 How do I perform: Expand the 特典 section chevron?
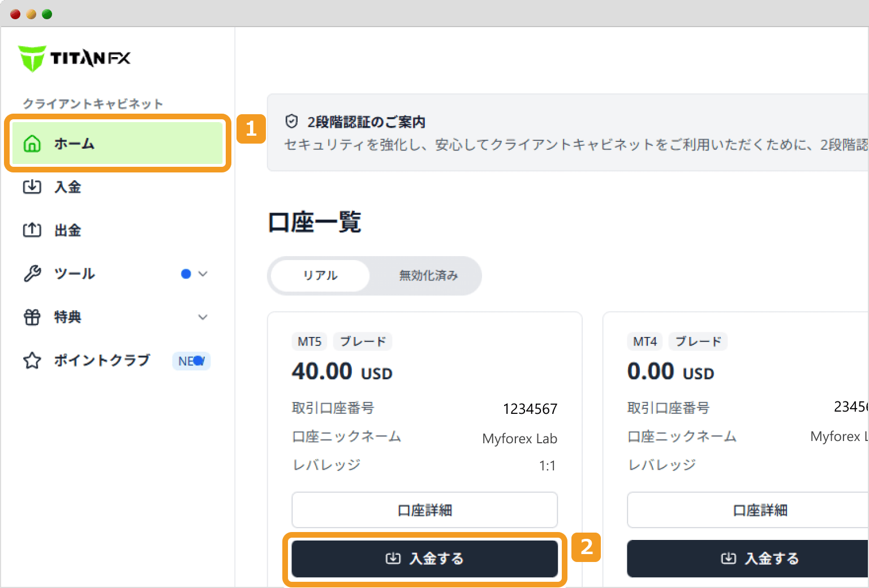tap(203, 317)
